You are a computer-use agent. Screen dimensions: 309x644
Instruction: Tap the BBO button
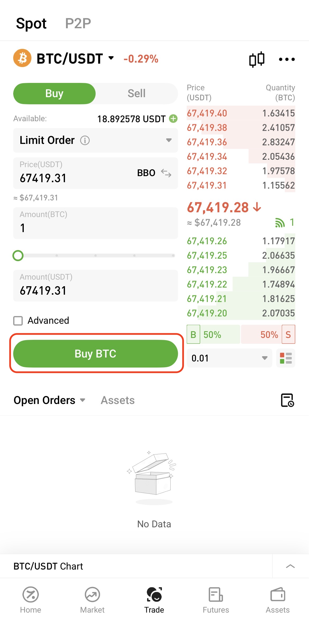point(146,173)
